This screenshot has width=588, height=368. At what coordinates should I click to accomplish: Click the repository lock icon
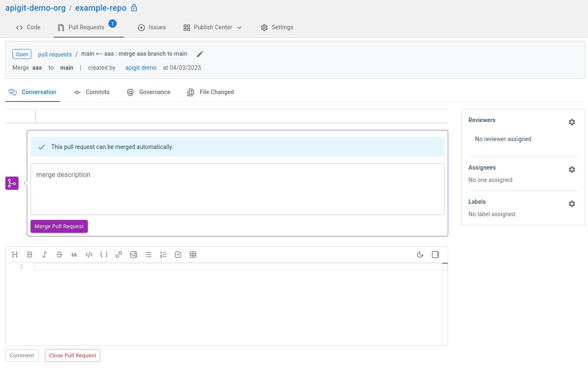tap(134, 8)
